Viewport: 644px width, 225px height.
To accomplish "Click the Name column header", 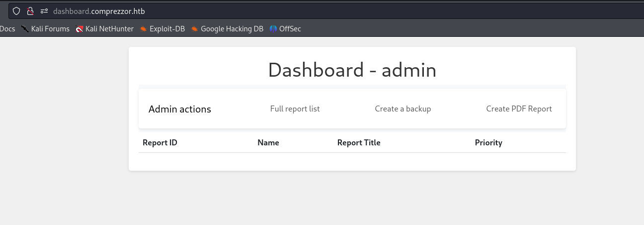I will pos(268,142).
